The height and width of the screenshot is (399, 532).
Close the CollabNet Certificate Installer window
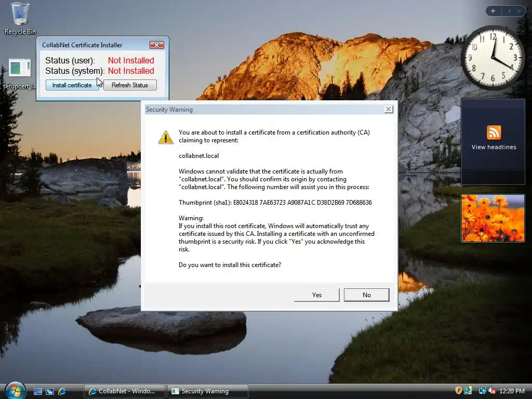click(157, 45)
